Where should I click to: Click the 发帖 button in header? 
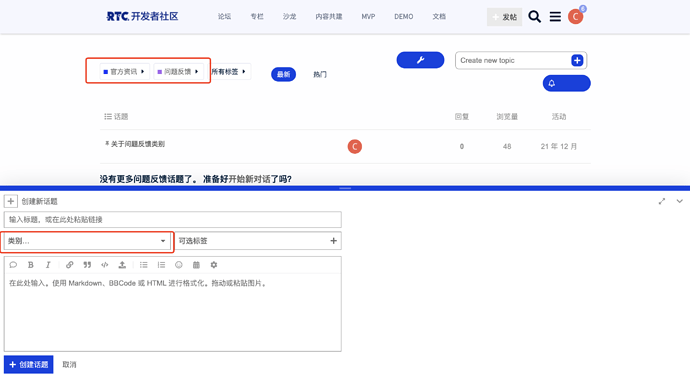(x=504, y=17)
